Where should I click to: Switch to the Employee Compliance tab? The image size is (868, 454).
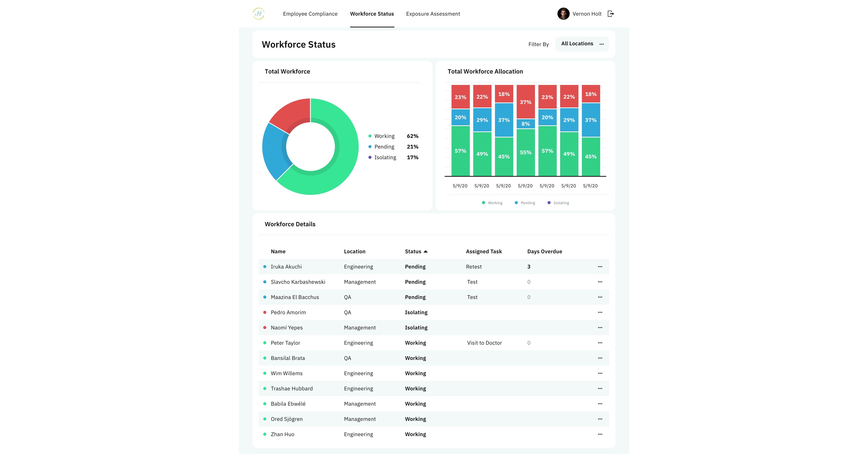point(310,14)
